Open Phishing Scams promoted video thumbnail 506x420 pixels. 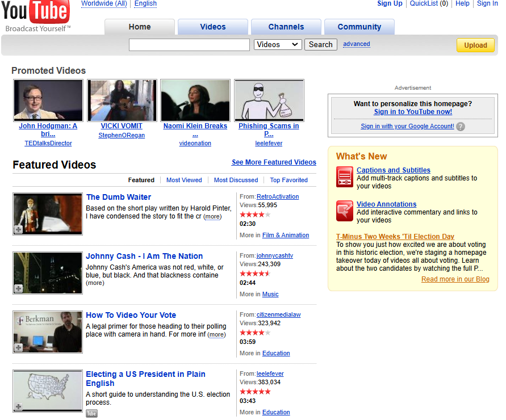tap(269, 100)
